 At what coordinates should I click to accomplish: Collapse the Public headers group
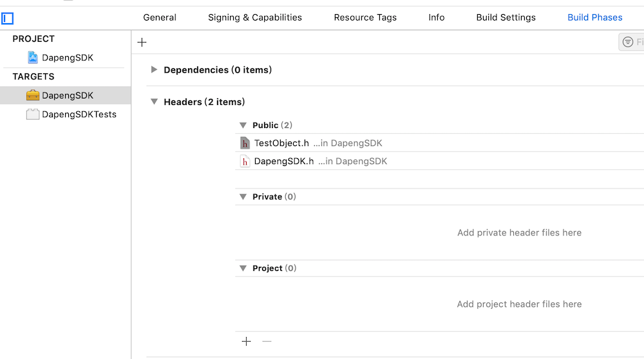pos(243,125)
